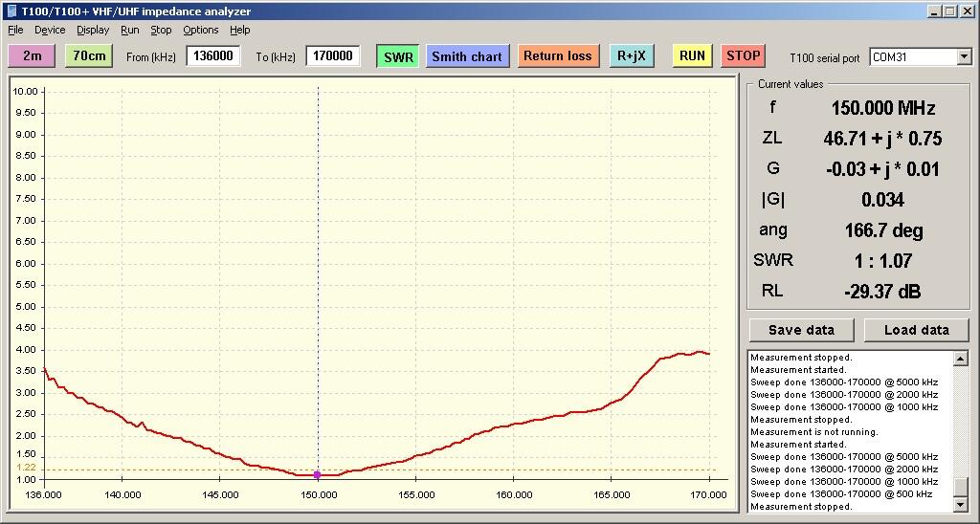Click the To (kHz) frequency field
Screen dimensions: 980x524
332,56
